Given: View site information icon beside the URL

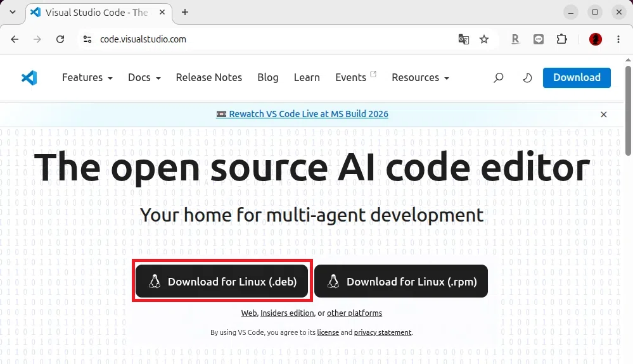Looking at the screenshot, I should (87, 39).
